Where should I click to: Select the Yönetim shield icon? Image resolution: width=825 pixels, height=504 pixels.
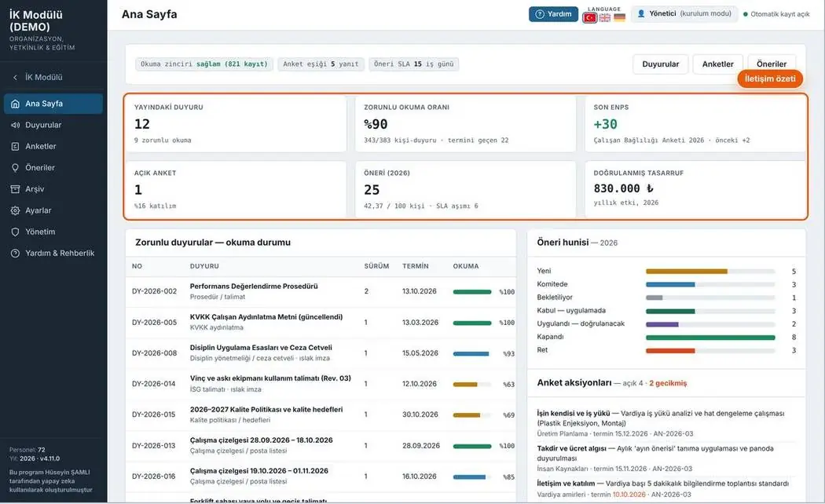(x=15, y=232)
